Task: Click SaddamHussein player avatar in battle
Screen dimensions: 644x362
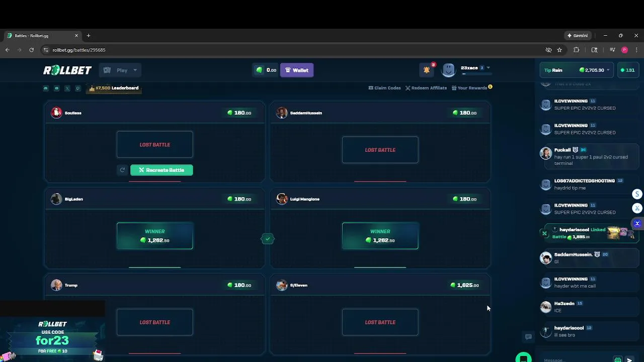Action: click(282, 113)
